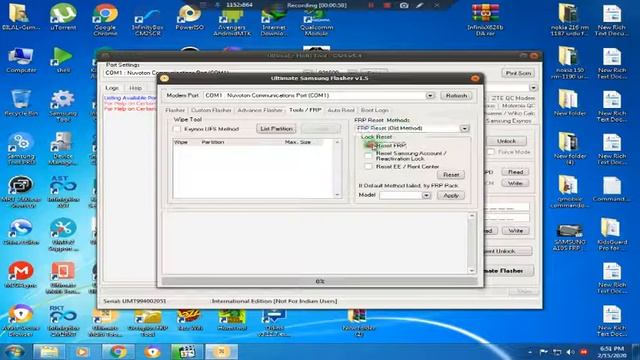640x360 pixels.
Task: Click log output area scrollbar
Action: 472,243
